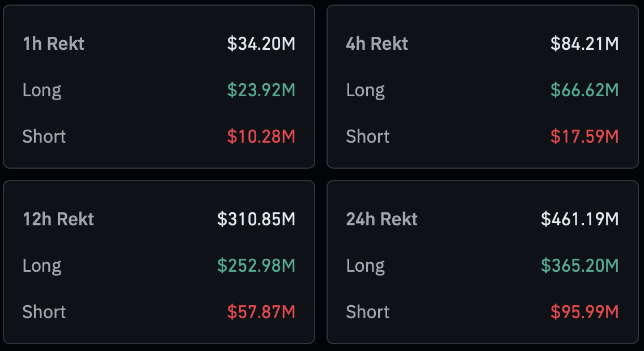Click the 24h Short value $95.99M

point(584,312)
